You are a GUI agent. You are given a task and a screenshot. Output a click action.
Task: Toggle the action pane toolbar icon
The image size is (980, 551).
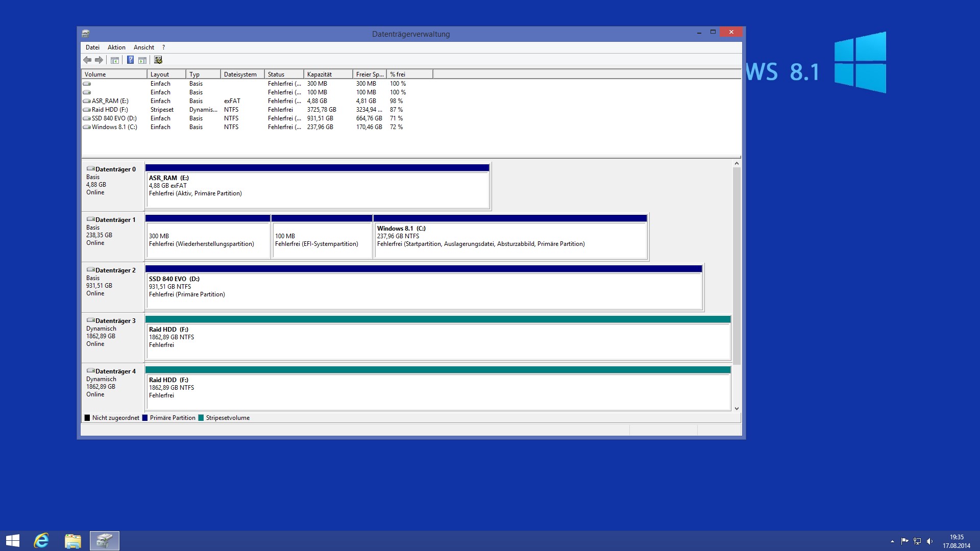click(142, 60)
